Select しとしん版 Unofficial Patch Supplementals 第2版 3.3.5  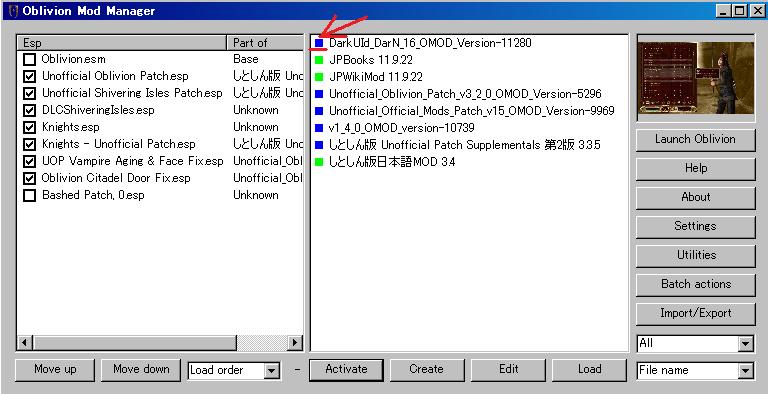[464, 145]
